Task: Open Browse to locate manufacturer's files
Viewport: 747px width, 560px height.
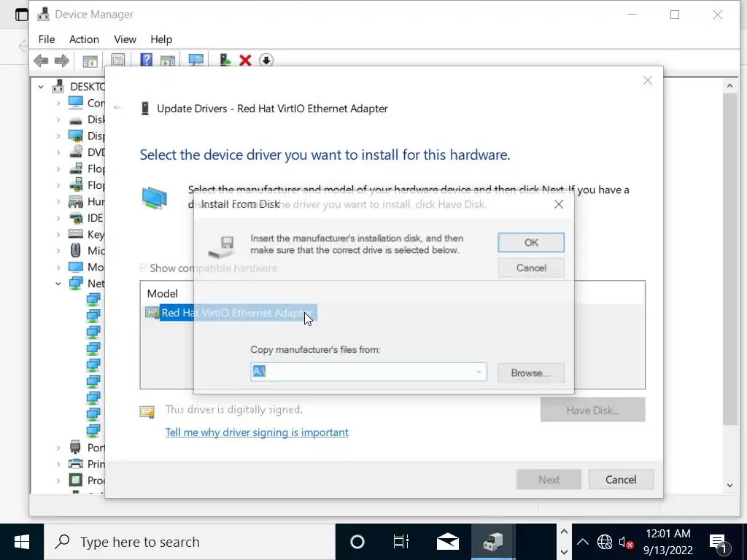Action: tap(531, 373)
